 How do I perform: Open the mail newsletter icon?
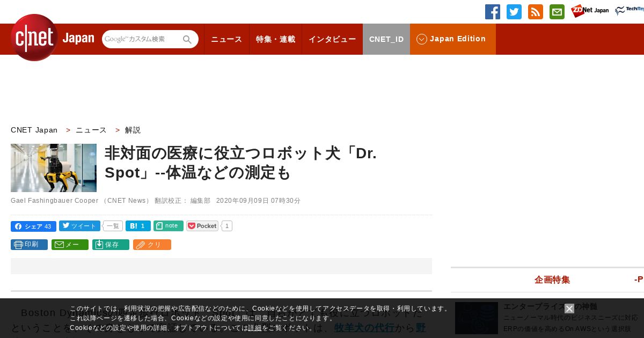pos(557,12)
